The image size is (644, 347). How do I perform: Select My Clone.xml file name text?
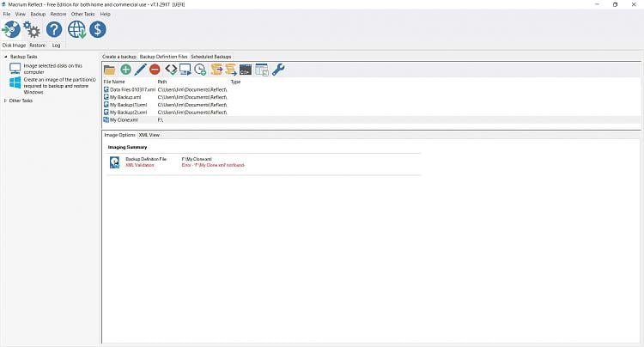point(124,120)
